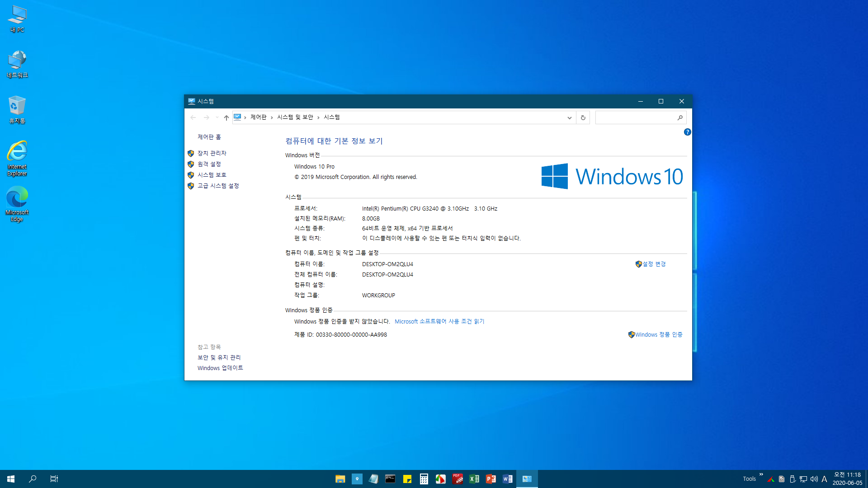Launch PowerPoint from taskbar

coord(491,479)
